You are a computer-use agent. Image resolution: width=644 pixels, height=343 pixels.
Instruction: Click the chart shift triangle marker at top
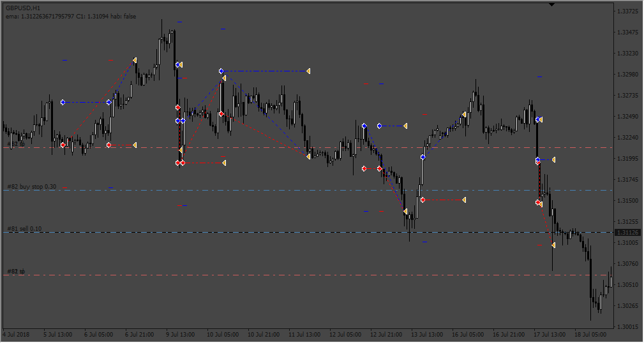pyautogui.click(x=551, y=4)
